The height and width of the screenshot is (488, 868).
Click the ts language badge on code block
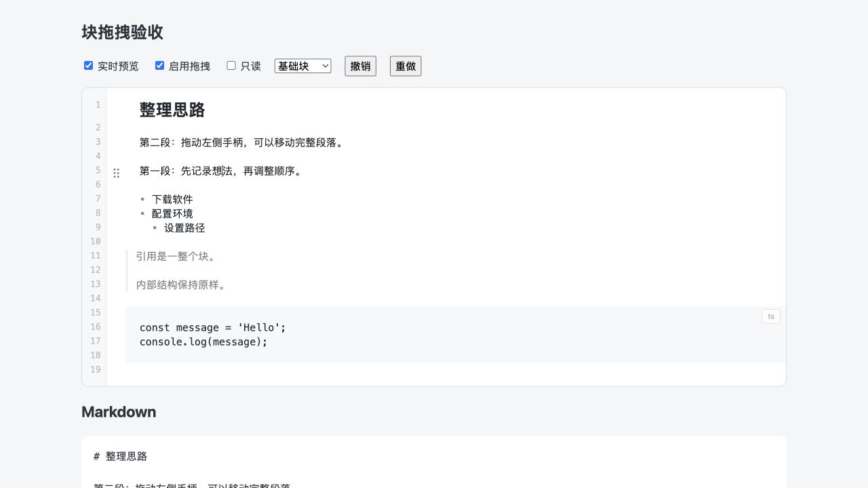coord(771,317)
